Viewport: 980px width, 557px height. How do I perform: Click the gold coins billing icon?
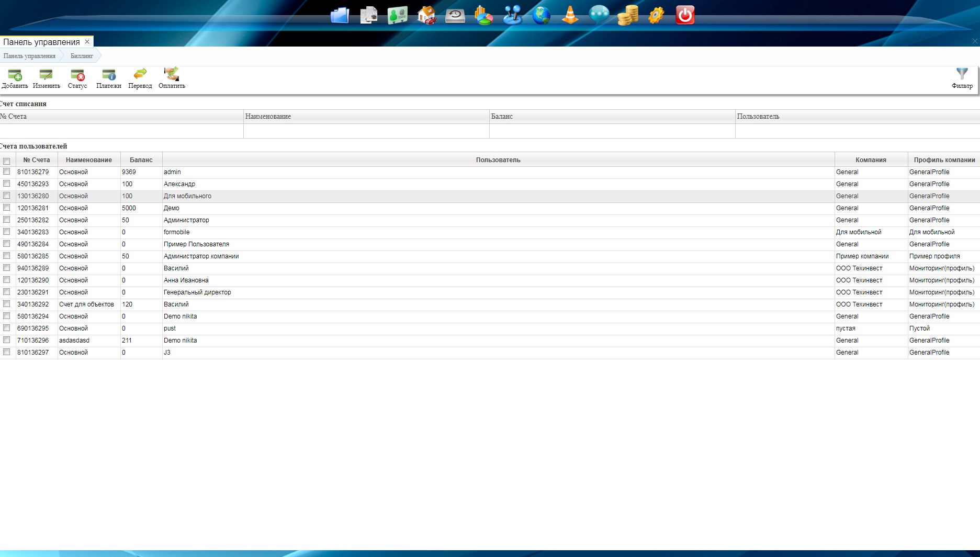[x=627, y=15]
